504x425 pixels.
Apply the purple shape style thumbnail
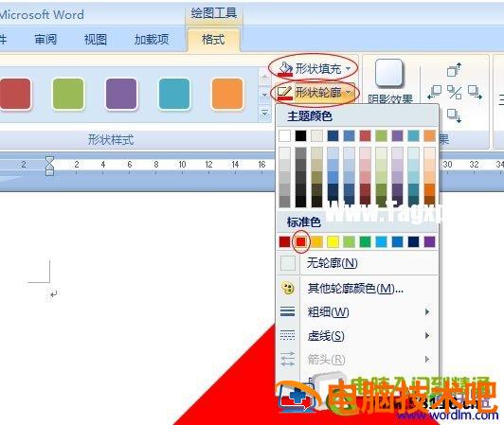click(121, 94)
